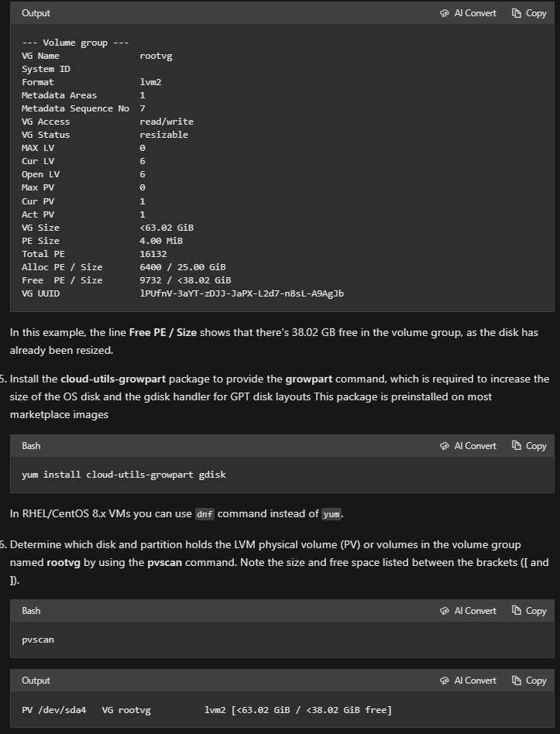Select the VG UUID value in the output

click(242, 293)
